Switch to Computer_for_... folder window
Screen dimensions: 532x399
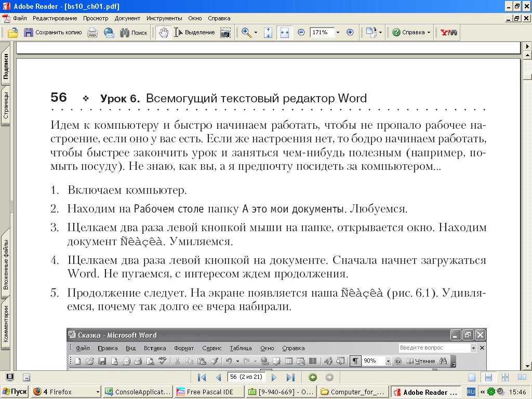point(353,392)
